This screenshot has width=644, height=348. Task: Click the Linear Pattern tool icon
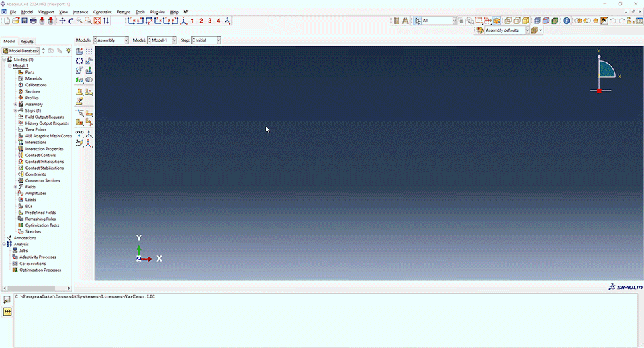[x=89, y=52]
